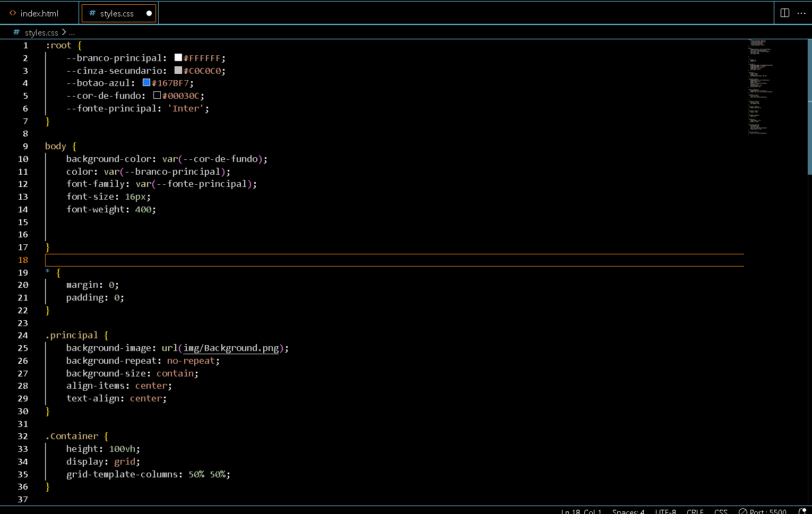The image size is (812, 514).
Task: Click the CRLF line ending status item
Action: pyautogui.click(x=695, y=511)
